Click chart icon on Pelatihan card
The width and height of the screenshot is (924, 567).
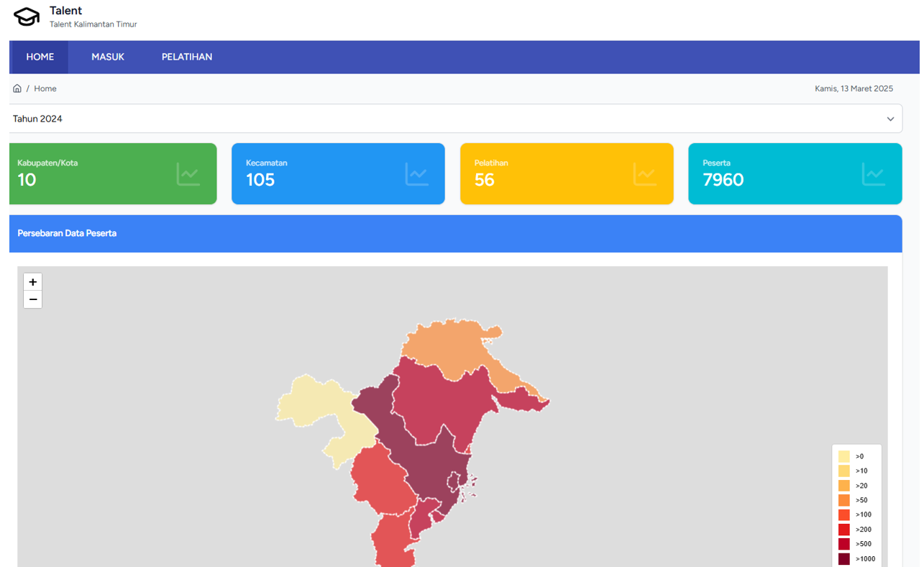tap(645, 174)
